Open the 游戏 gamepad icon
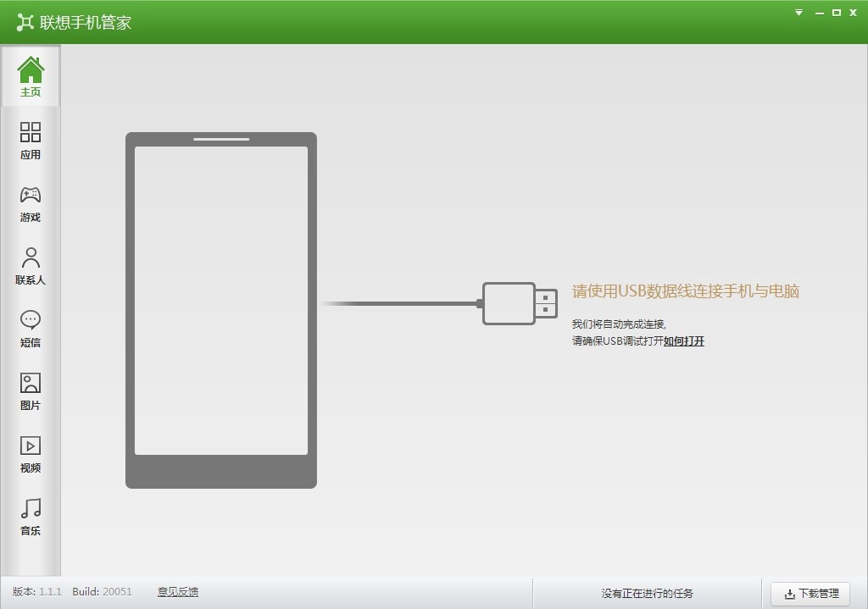The width and height of the screenshot is (868, 609). 31,195
